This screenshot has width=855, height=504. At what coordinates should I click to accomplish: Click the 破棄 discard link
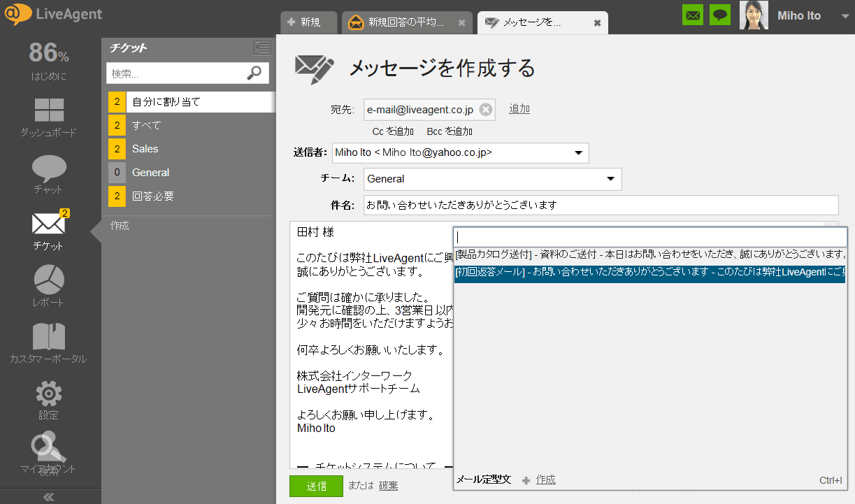tap(389, 486)
